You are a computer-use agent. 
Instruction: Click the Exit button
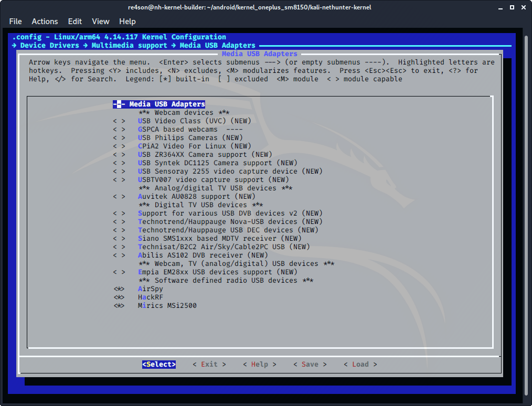tap(209, 364)
